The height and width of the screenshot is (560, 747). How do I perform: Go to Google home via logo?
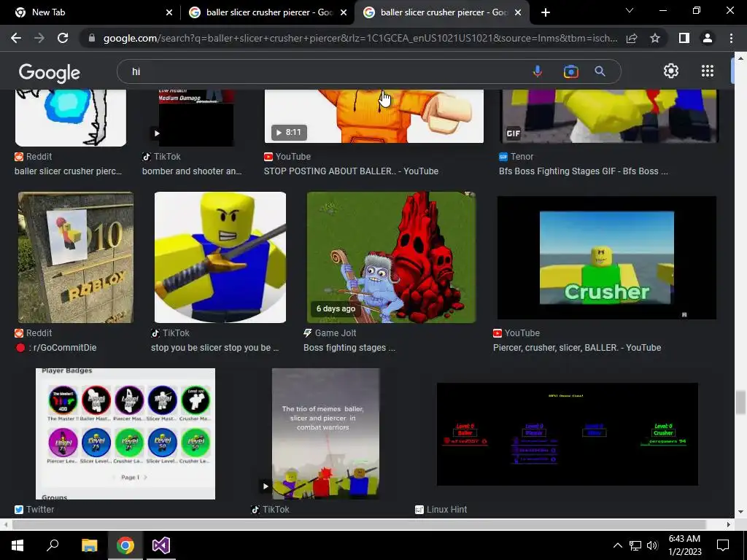(50, 72)
